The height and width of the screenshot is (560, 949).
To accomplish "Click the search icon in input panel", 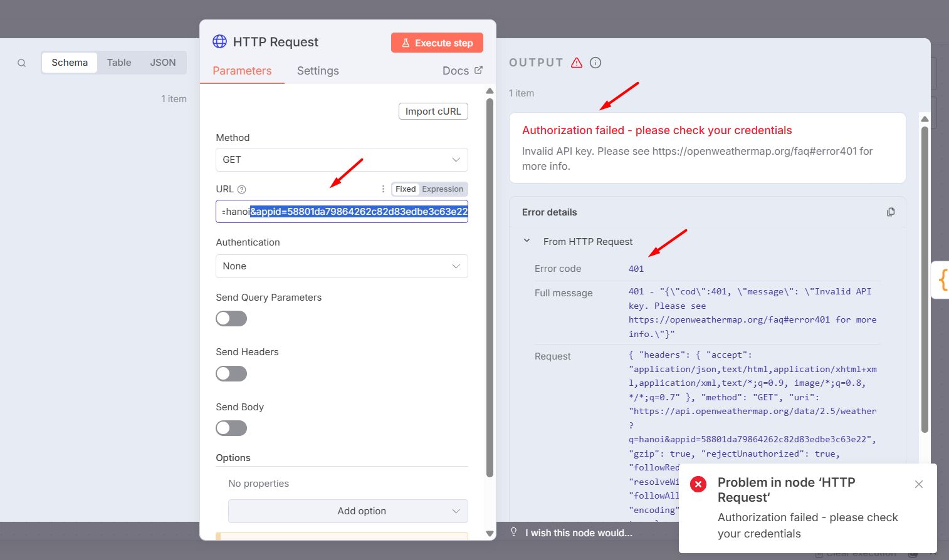I will (x=21, y=63).
